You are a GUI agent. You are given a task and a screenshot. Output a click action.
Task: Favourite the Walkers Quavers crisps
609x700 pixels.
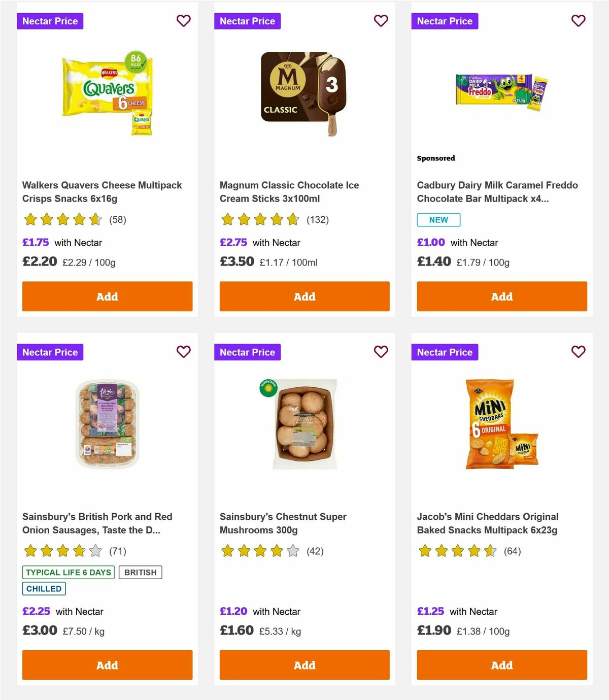click(183, 21)
